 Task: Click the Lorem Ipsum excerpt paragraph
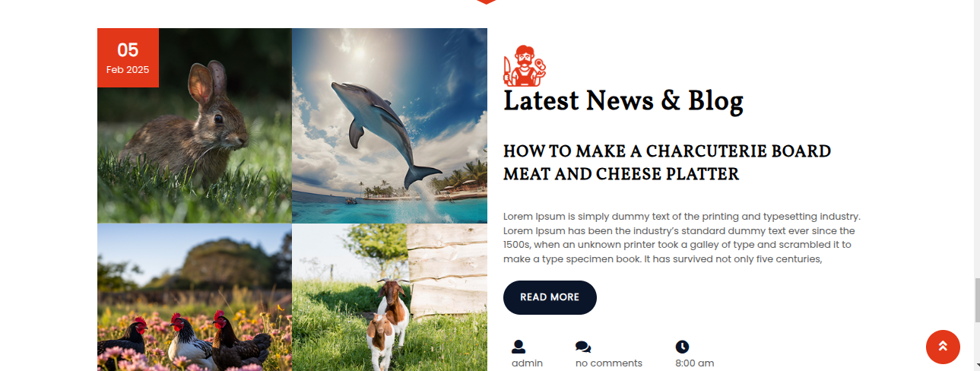click(x=682, y=238)
